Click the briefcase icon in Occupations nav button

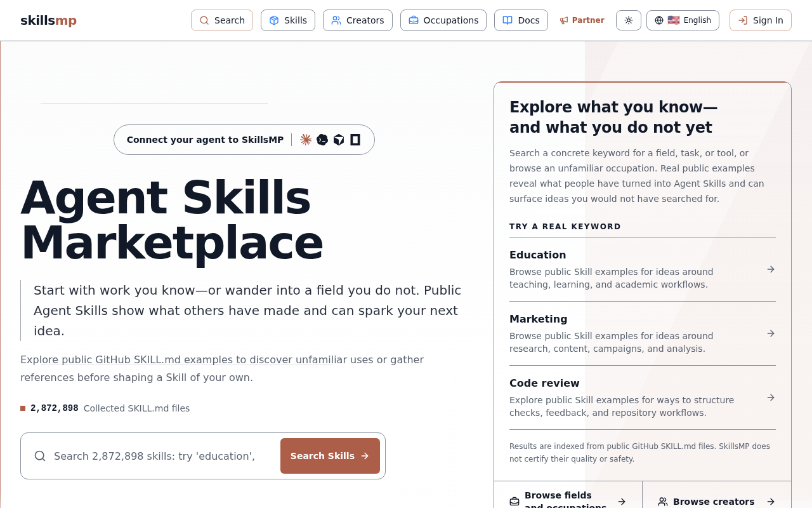coord(414,20)
